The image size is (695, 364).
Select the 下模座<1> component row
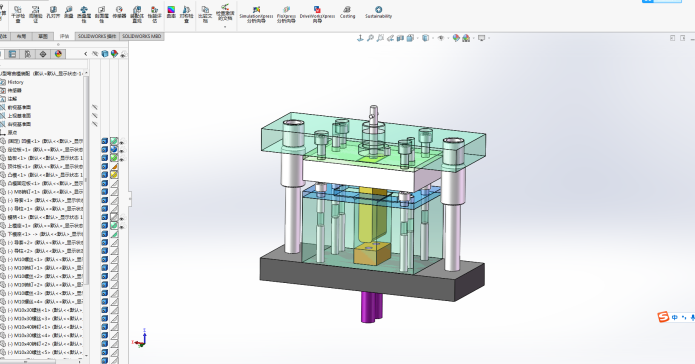click(42, 234)
